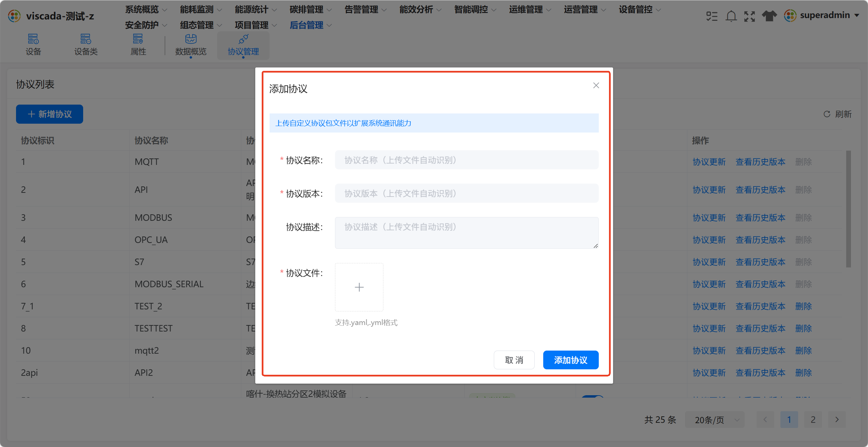This screenshot has width=868, height=447.
Task: Focus the 协议描述 textarea
Action: tap(467, 233)
